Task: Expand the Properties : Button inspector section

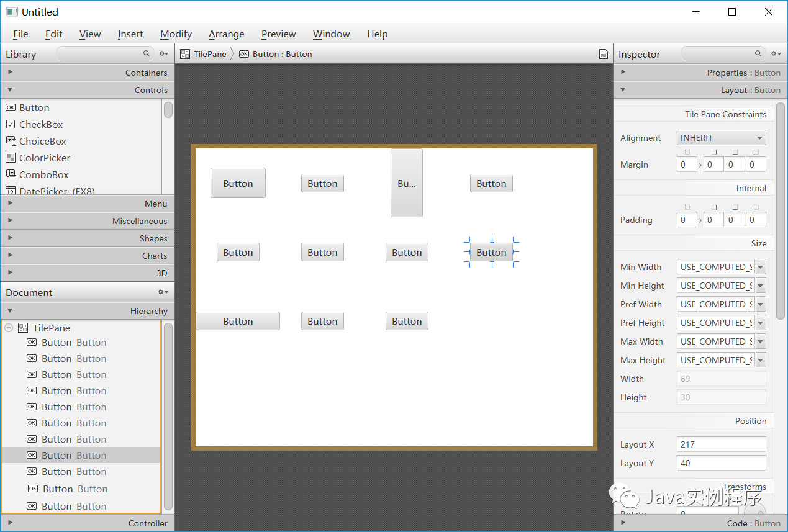Action: [700, 73]
